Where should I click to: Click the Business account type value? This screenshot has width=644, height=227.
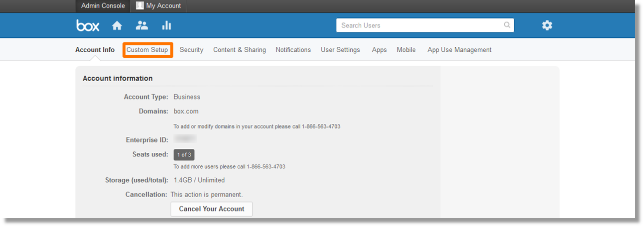tap(187, 97)
